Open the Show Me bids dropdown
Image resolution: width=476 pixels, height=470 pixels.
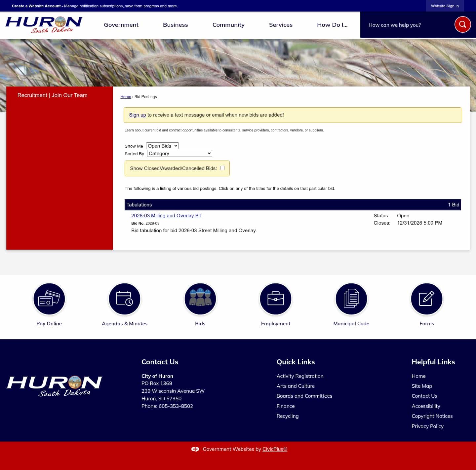click(162, 146)
